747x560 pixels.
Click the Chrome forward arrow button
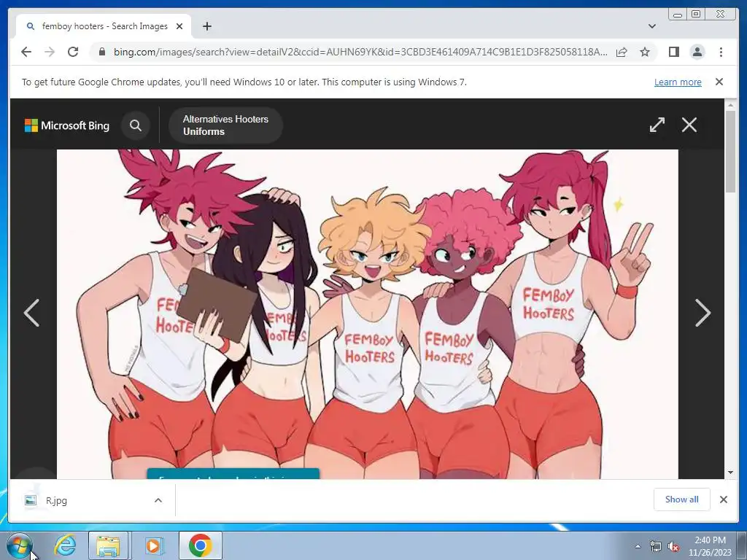tap(50, 52)
